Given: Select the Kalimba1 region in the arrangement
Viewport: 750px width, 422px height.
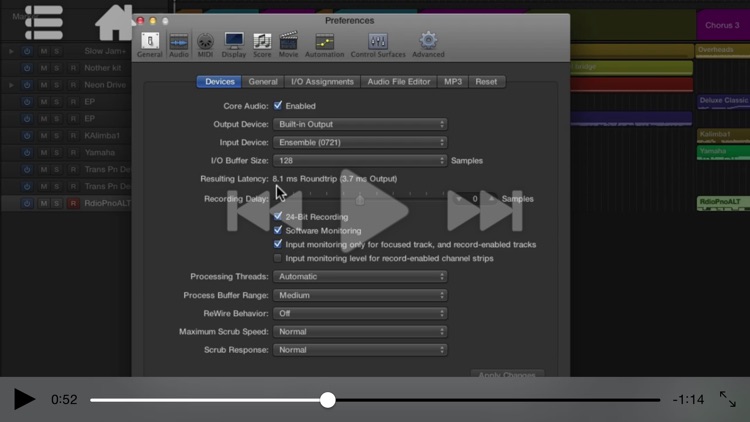Looking at the screenshot, I should (724, 135).
